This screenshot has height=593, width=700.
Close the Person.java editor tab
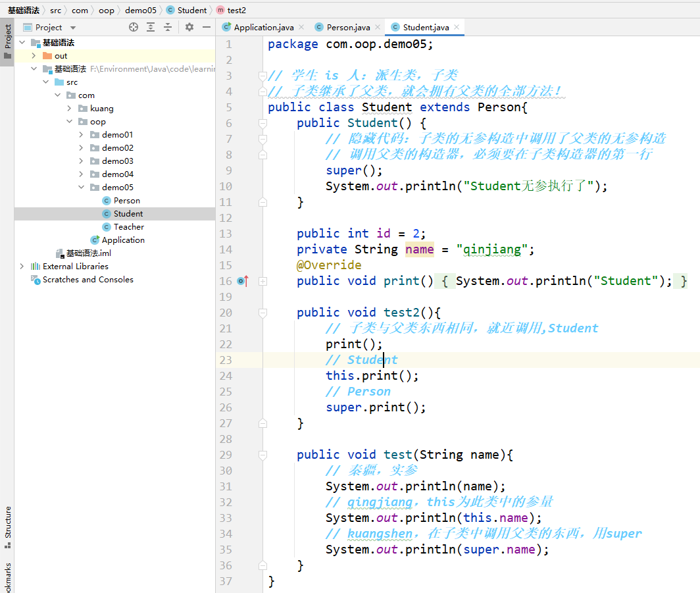pyautogui.click(x=378, y=27)
